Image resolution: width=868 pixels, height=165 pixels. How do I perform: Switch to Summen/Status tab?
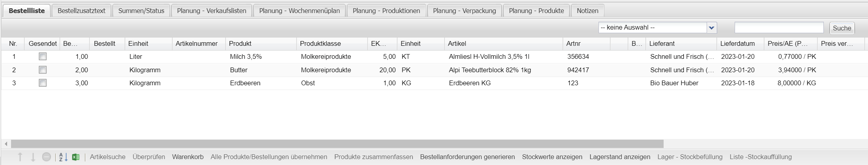click(x=141, y=11)
